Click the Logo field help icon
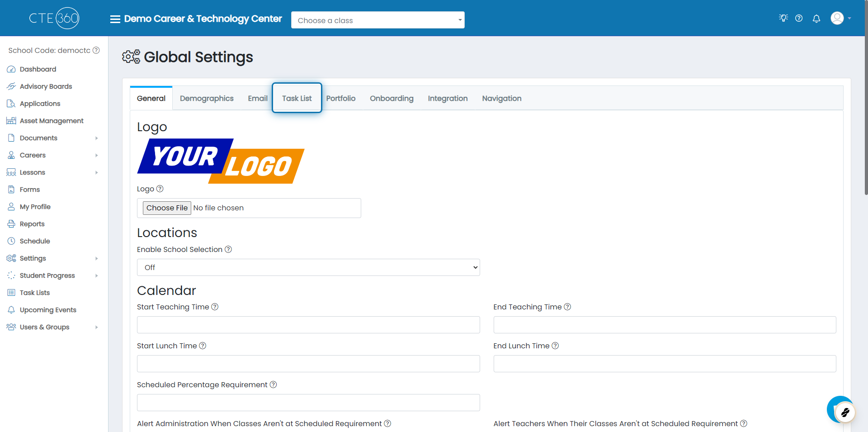 tap(160, 189)
